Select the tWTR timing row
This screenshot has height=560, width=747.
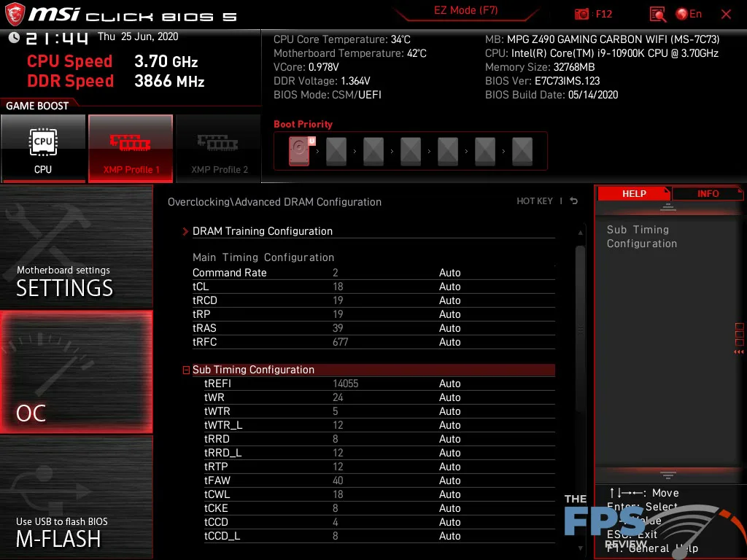[x=379, y=411]
